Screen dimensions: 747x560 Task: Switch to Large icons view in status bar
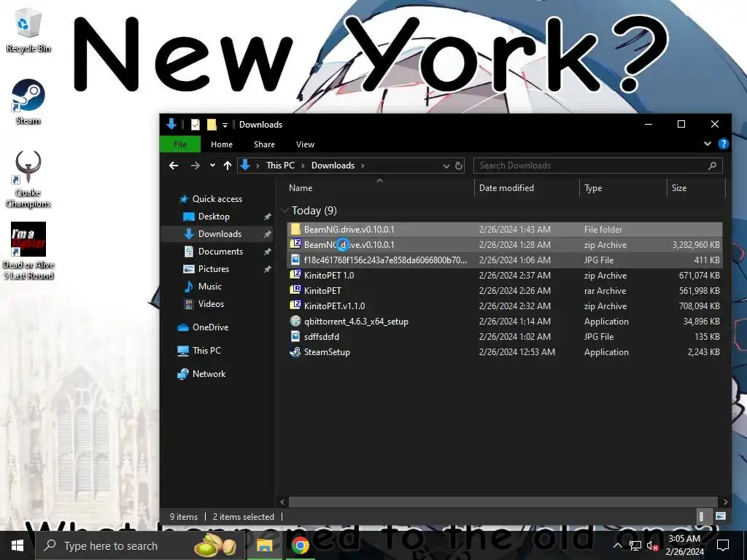720,517
